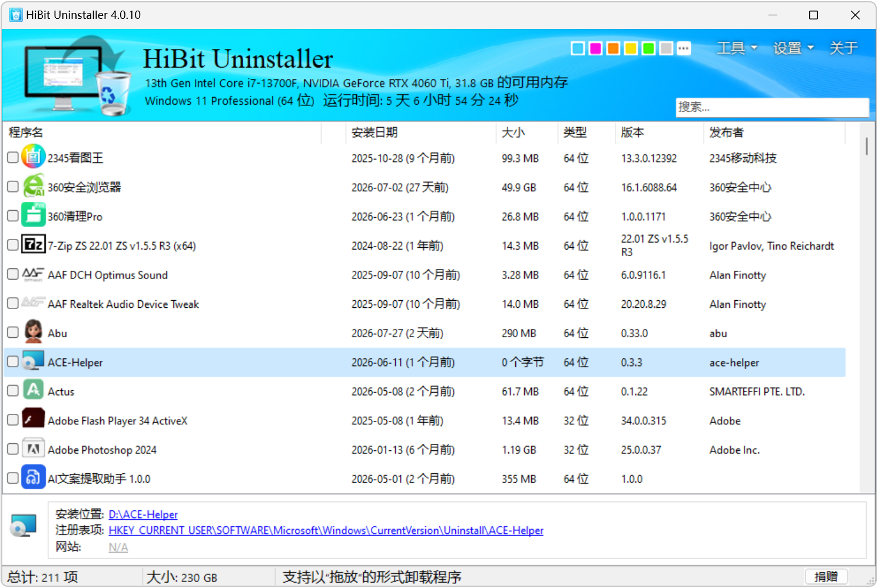Image resolution: width=878 pixels, height=588 pixels.
Task: Click the AI文案提取助手 program icon
Action: [x=34, y=477]
